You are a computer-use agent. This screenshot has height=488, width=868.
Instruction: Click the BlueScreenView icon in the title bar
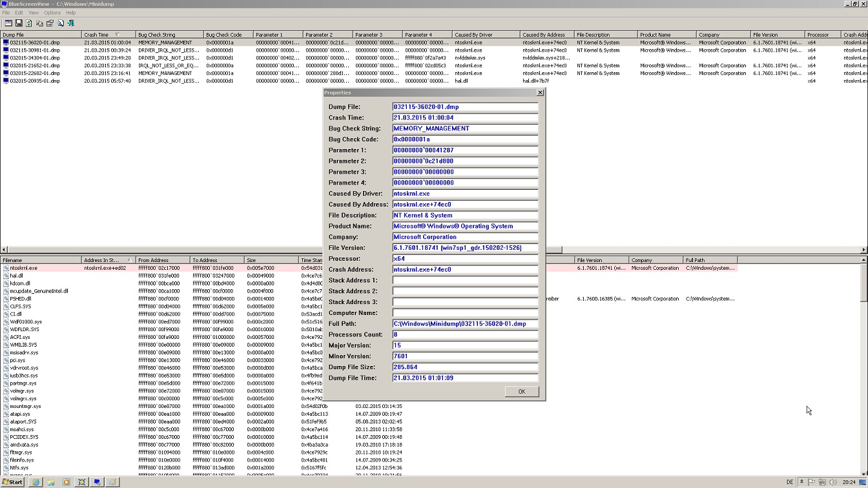coord(4,4)
